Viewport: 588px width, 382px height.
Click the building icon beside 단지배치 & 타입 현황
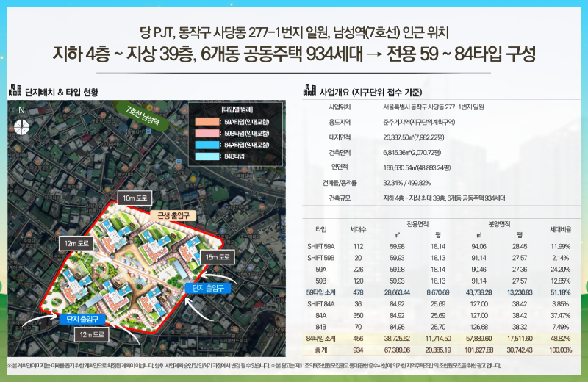pyautogui.click(x=15, y=90)
